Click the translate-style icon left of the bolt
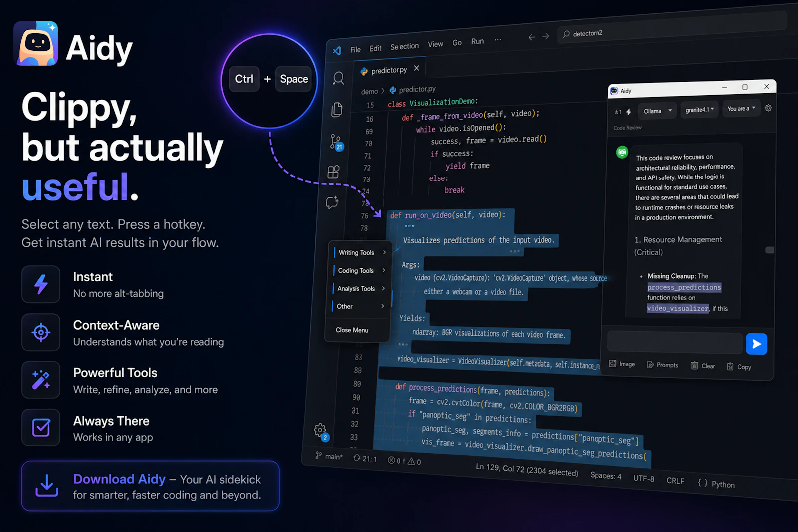This screenshot has width=798, height=532. pos(618,112)
